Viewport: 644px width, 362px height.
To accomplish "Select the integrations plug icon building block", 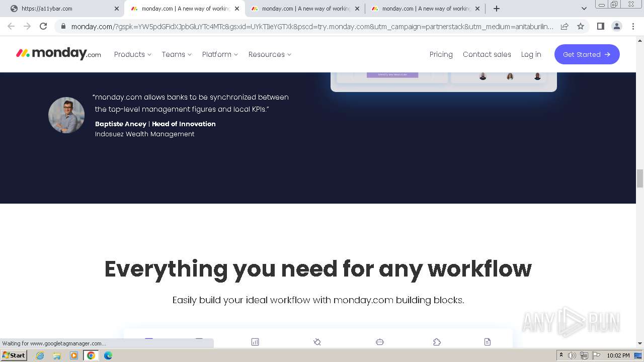I will [317, 342].
